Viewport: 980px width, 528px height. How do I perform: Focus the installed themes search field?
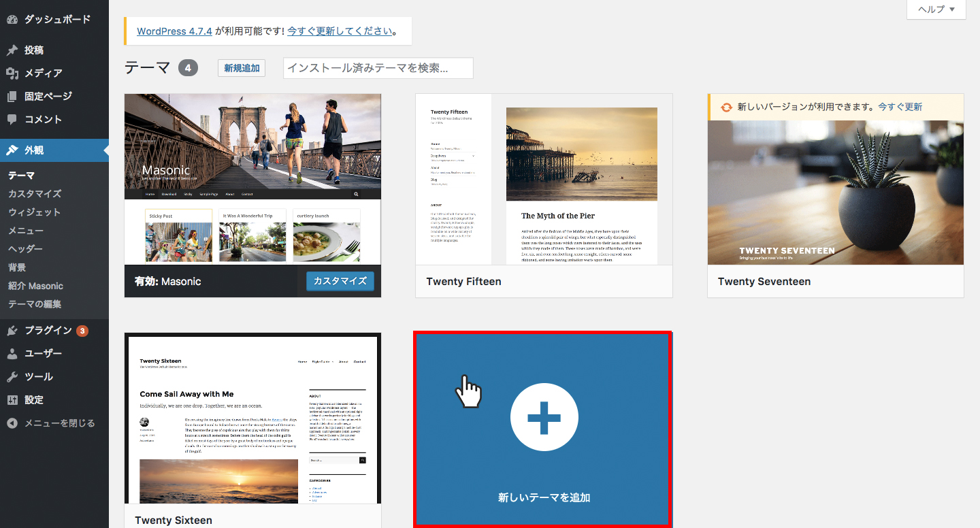click(x=378, y=68)
